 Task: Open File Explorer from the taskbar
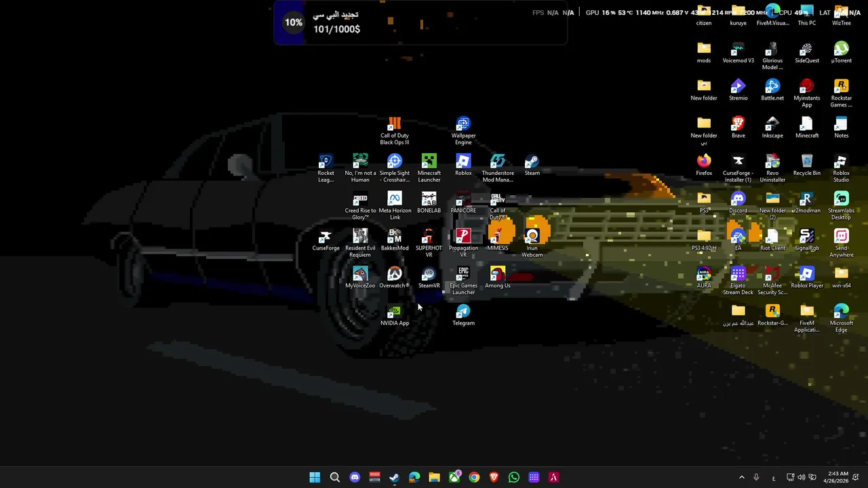point(434,477)
